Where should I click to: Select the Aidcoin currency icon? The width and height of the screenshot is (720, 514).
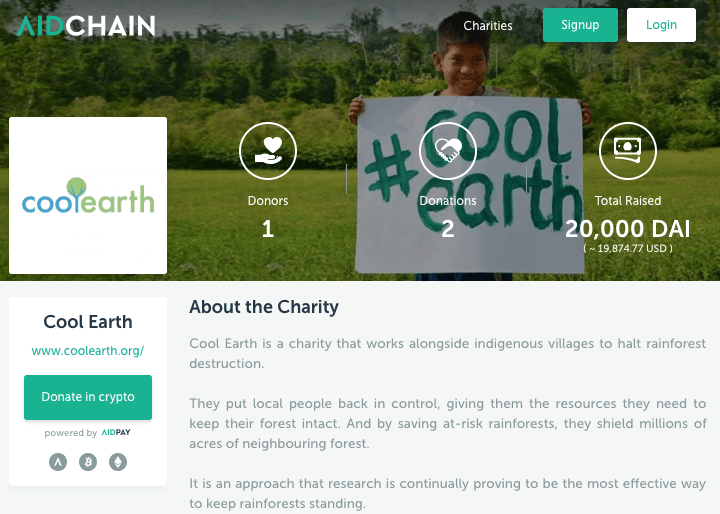[58, 462]
